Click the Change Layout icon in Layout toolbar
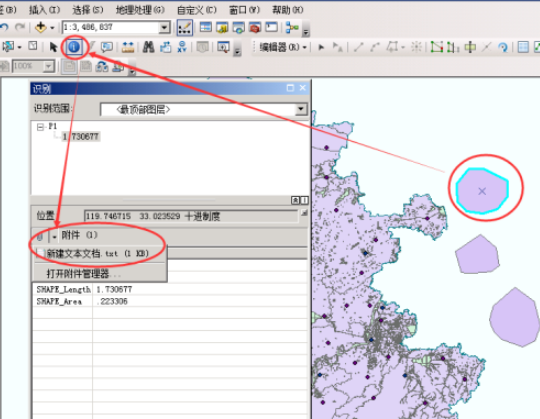This screenshot has height=419, width=540. click(x=102, y=66)
